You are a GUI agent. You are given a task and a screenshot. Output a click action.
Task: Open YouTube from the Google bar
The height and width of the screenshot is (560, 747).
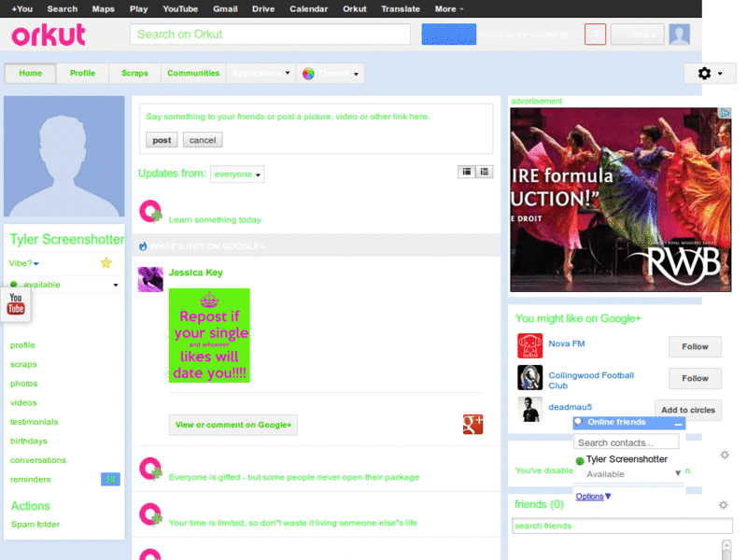click(x=180, y=9)
